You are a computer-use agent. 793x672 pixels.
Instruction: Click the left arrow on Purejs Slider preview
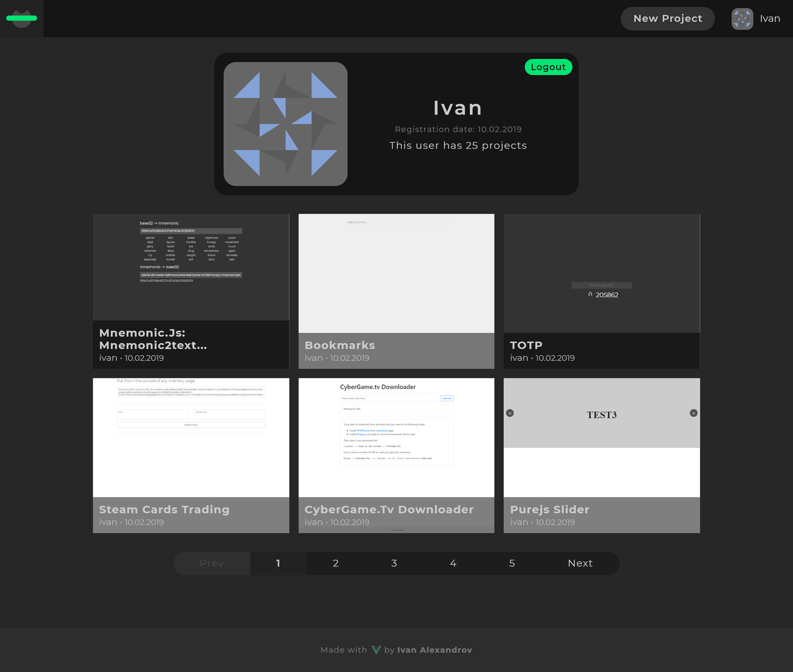(x=510, y=413)
